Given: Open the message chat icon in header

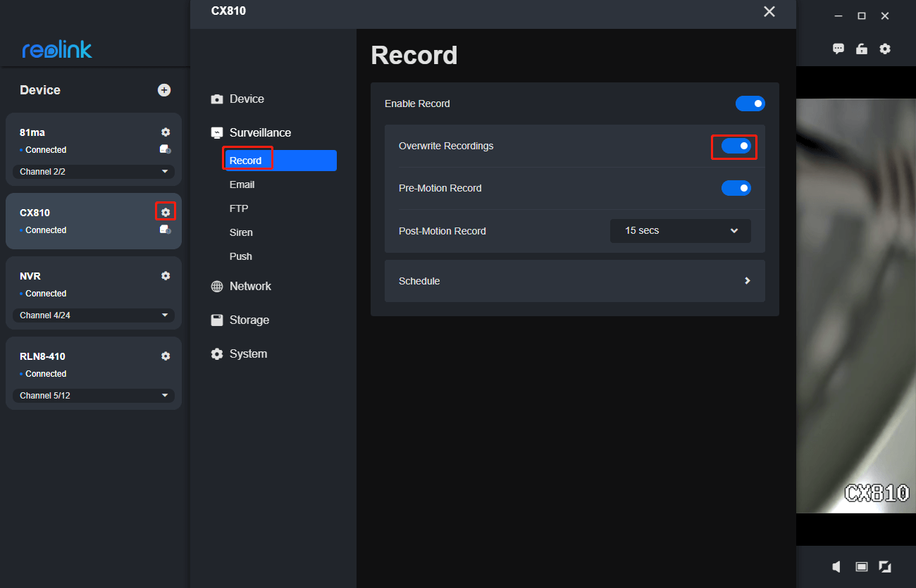Looking at the screenshot, I should tap(838, 49).
